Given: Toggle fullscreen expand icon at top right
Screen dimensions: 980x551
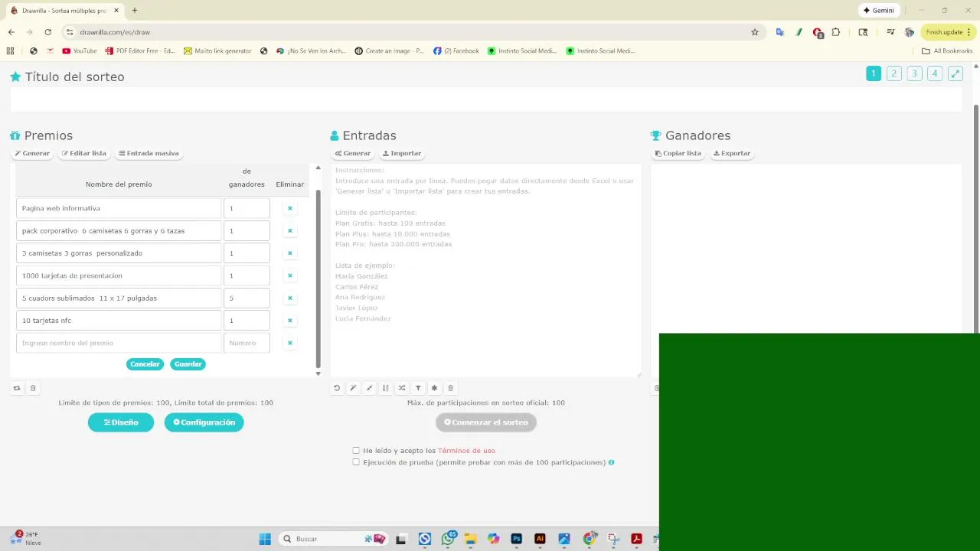Looking at the screenshot, I should (955, 73).
